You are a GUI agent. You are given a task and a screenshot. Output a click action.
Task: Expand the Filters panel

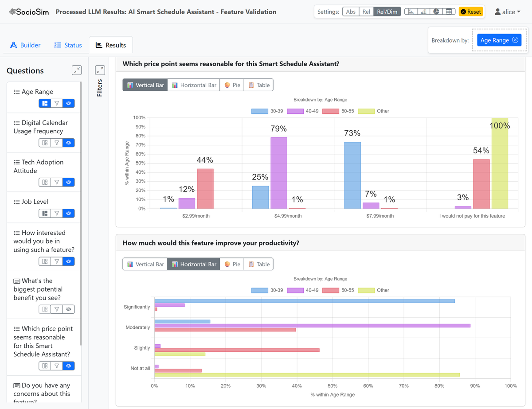pyautogui.click(x=100, y=70)
